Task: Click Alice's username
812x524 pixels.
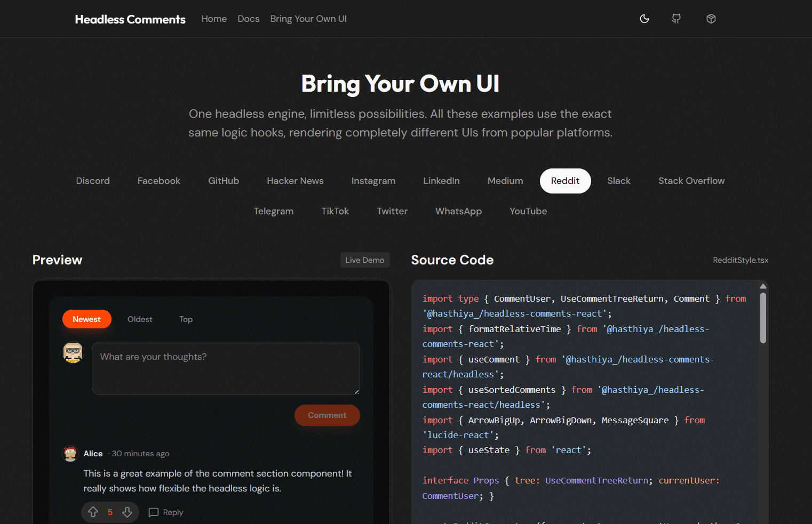Action: coord(93,454)
